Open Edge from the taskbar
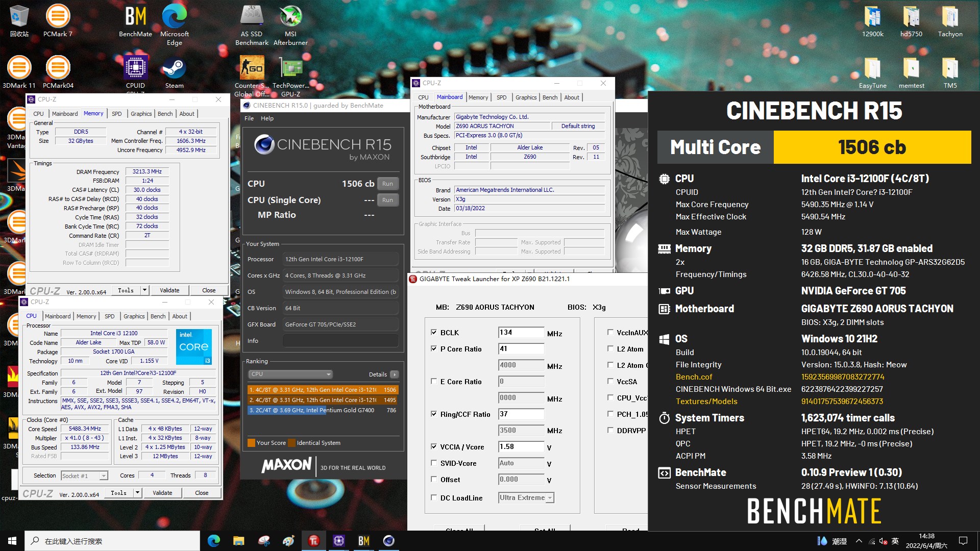The width and height of the screenshot is (980, 551). [214, 541]
